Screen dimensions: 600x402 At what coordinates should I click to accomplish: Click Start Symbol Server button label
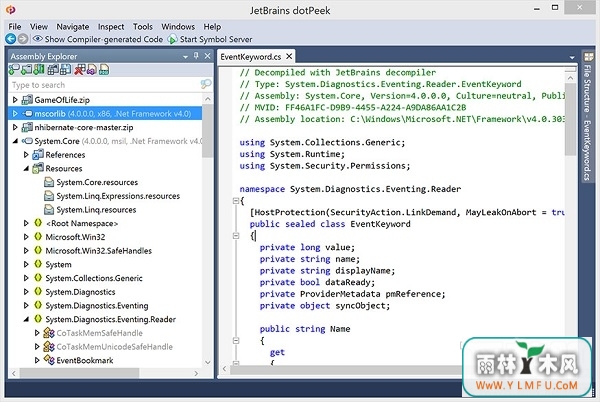pyautogui.click(x=216, y=39)
